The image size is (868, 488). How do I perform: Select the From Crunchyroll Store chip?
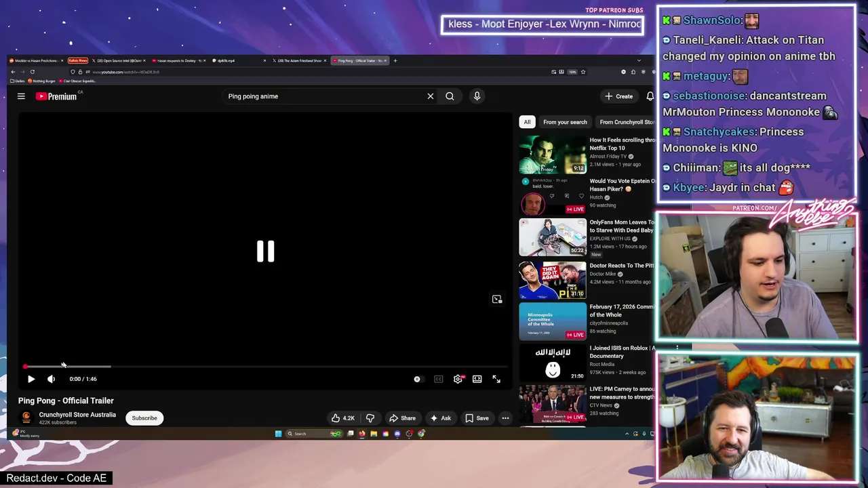(626, 122)
